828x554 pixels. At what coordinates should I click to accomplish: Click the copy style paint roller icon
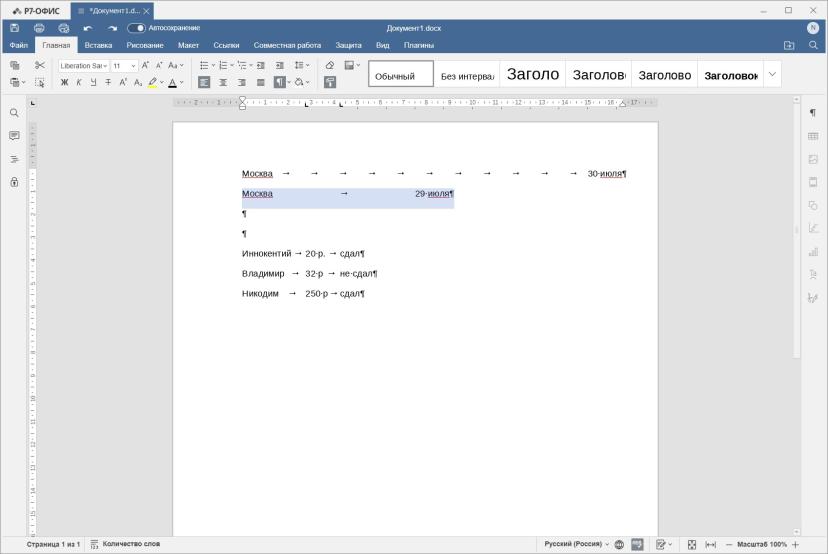pos(330,82)
